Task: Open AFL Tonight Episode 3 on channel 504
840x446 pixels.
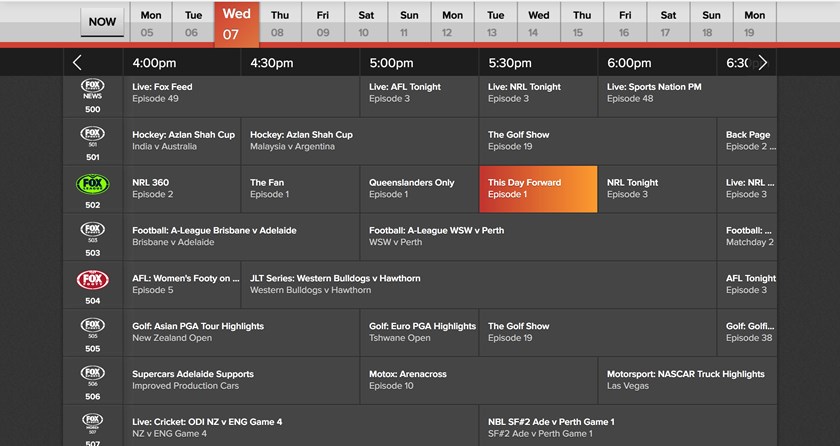Action: [747, 285]
